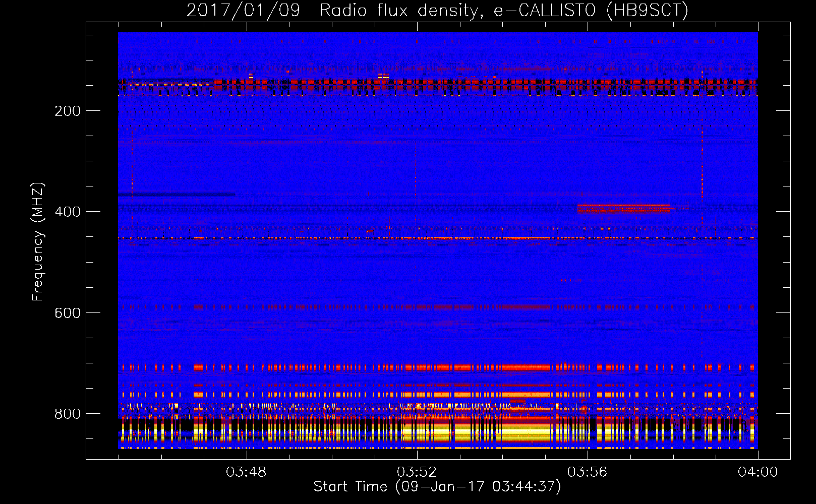
Task: Click the 200 frequency tick label
Action: coord(68,111)
